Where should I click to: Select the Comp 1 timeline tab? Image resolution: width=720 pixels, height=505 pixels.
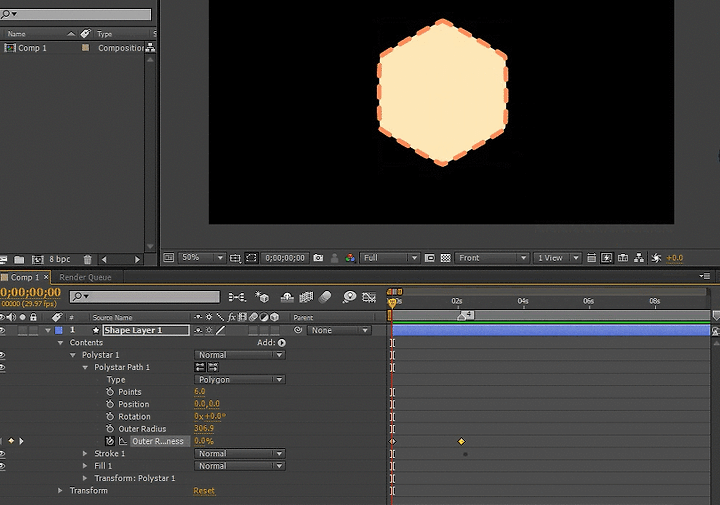tap(24, 277)
